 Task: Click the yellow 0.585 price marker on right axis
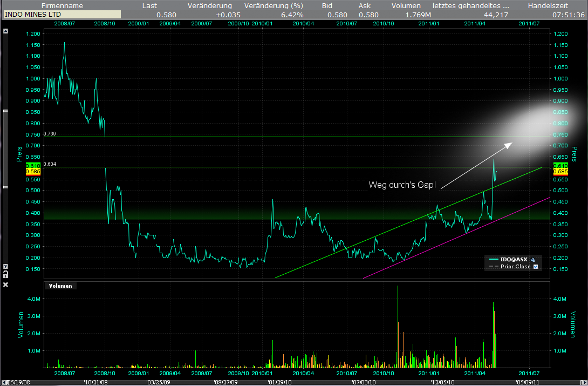click(x=560, y=172)
